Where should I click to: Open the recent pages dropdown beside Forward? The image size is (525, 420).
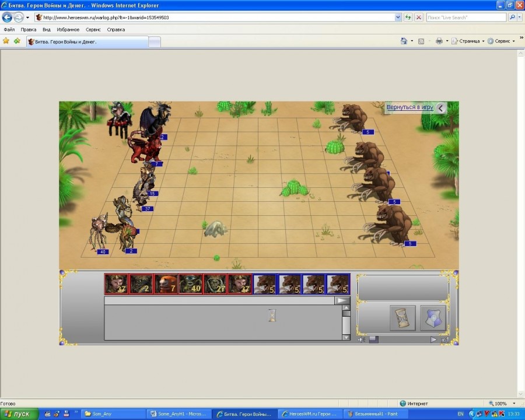point(27,17)
